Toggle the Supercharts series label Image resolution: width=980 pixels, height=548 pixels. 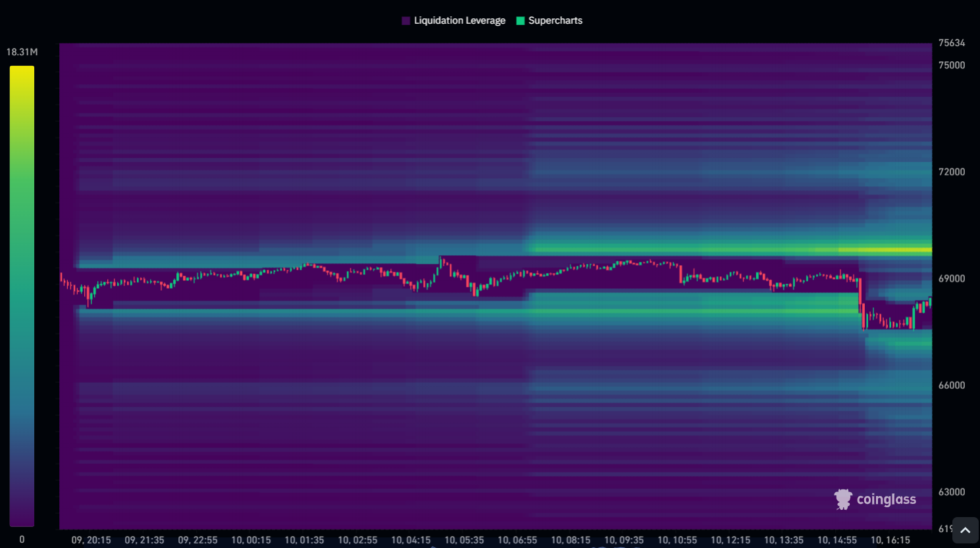tap(555, 21)
